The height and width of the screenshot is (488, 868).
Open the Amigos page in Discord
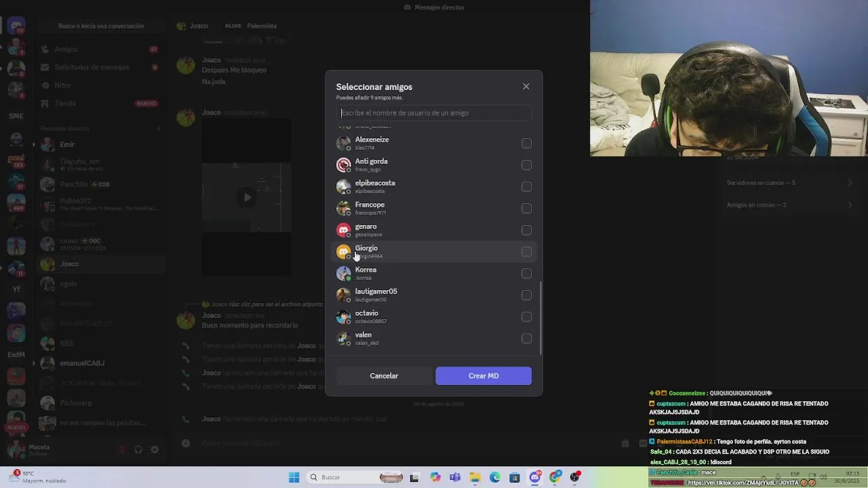(99, 49)
